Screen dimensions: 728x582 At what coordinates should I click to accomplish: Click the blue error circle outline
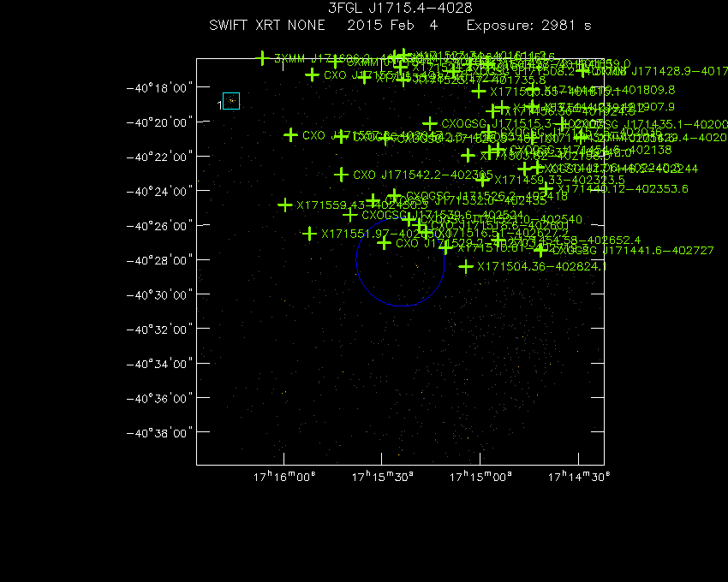pyautogui.click(x=400, y=262)
